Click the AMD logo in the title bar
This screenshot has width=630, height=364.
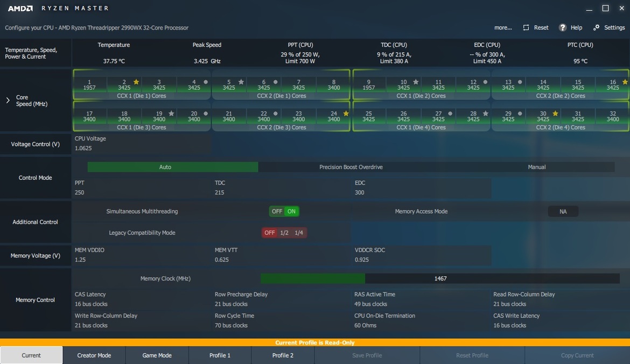[20, 8]
